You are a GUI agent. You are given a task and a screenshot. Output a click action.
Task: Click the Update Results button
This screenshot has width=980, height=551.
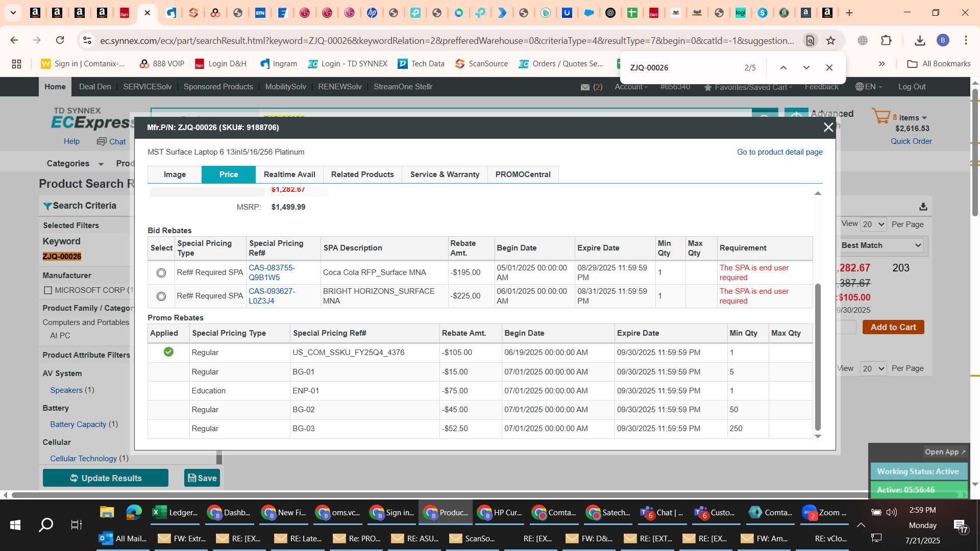[x=106, y=478]
